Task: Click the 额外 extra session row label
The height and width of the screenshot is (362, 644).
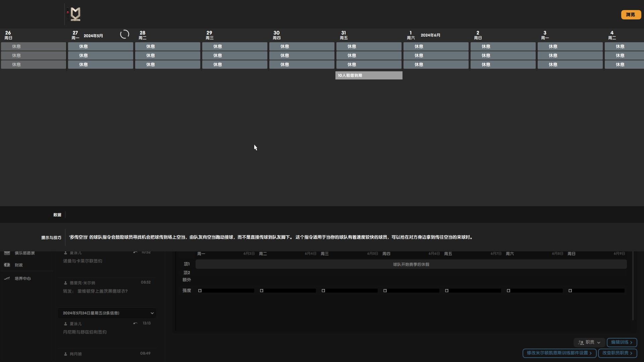Action: pyautogui.click(x=187, y=280)
